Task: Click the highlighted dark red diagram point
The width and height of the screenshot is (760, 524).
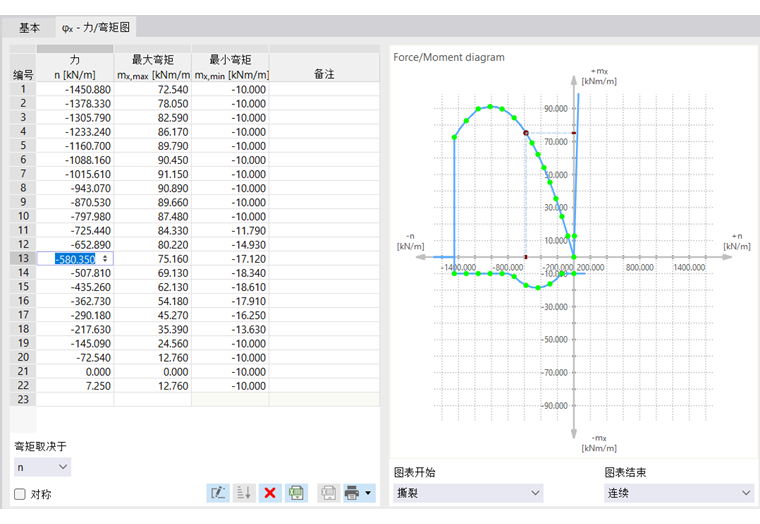Action: [526, 133]
